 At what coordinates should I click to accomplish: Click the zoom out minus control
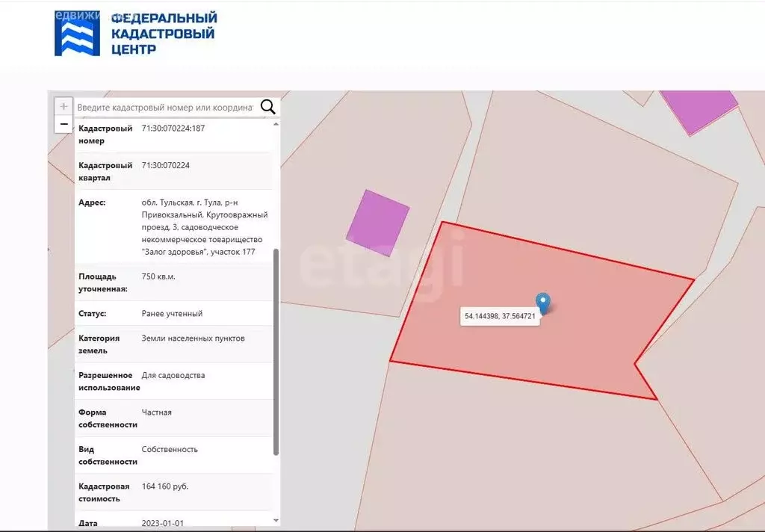63,123
